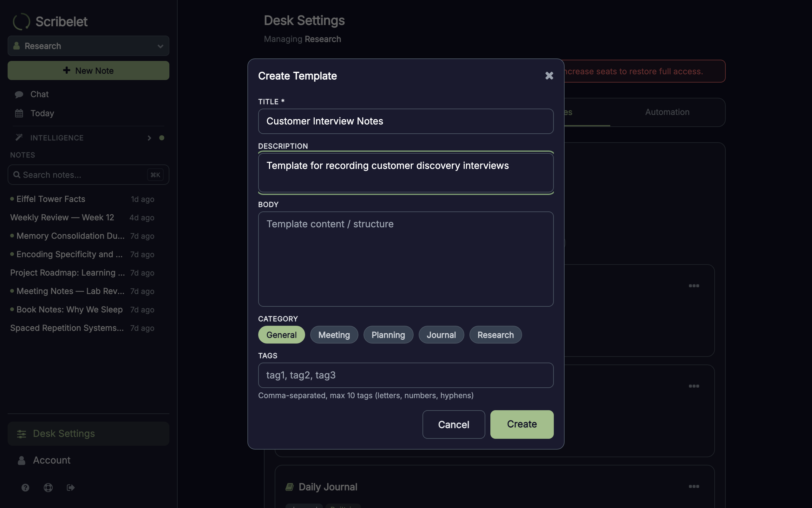Open Account in sidebar

click(x=88, y=460)
